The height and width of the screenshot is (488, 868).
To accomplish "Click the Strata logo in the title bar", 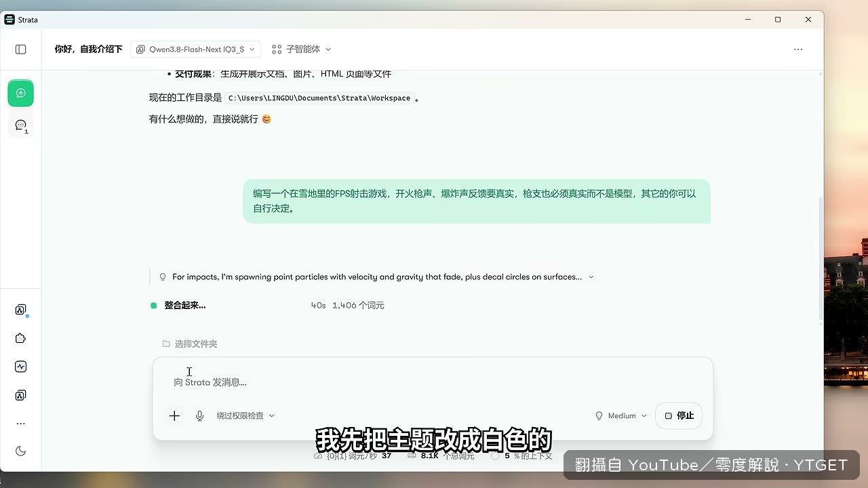I will (x=9, y=20).
